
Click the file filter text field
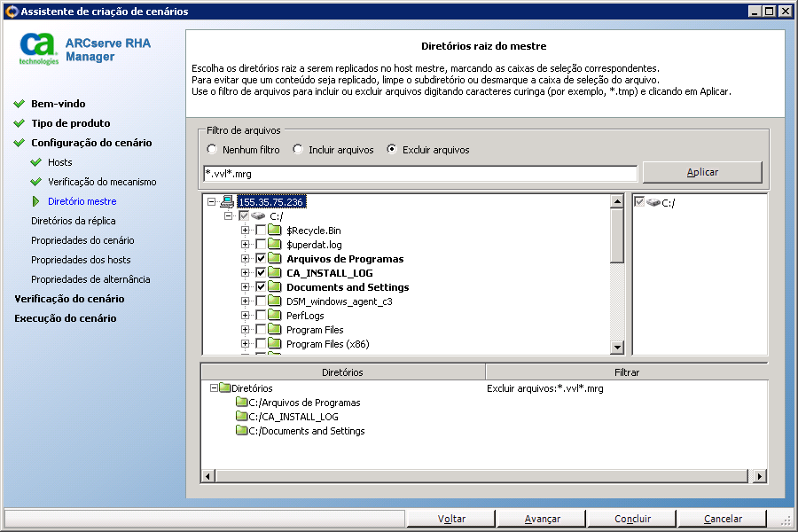pos(420,174)
